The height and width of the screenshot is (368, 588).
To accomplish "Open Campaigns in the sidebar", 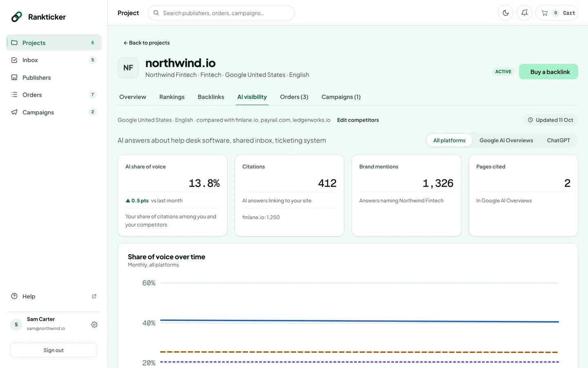I will (x=54, y=112).
